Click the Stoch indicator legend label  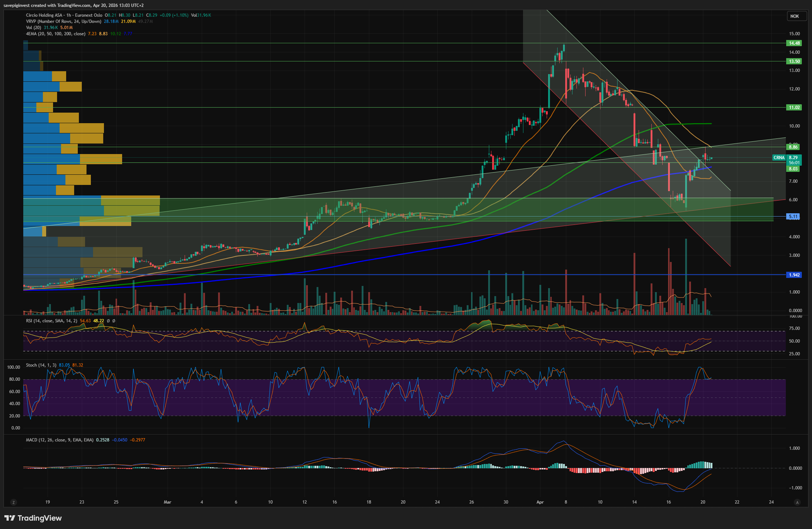click(41, 365)
